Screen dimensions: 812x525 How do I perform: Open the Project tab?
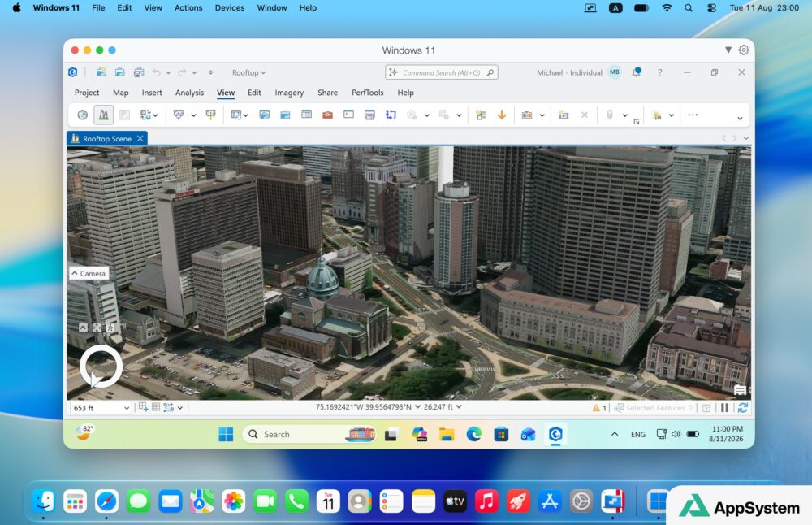pos(87,93)
